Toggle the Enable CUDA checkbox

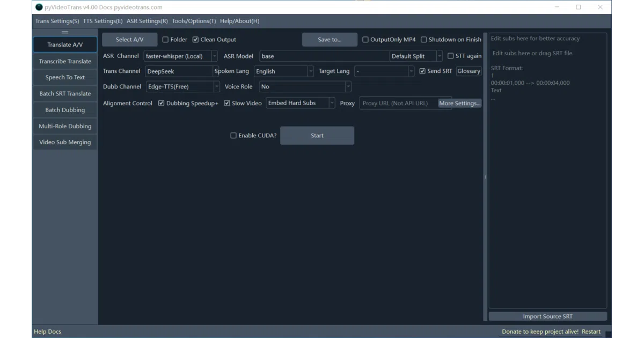tap(233, 136)
